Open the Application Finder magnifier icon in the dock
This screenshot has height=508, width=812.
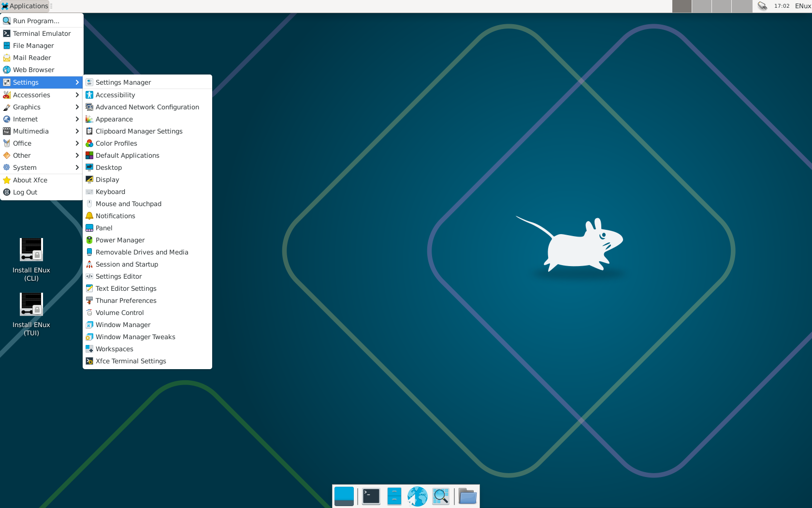441,496
